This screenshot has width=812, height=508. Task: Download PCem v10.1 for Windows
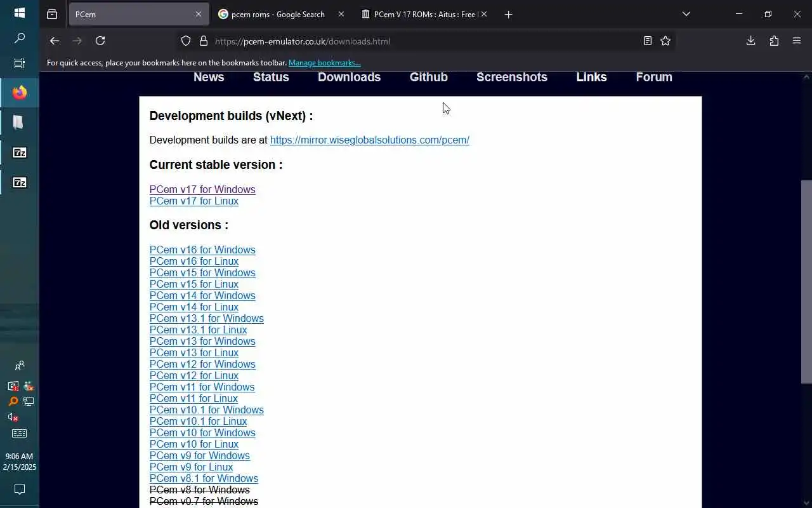tap(207, 410)
